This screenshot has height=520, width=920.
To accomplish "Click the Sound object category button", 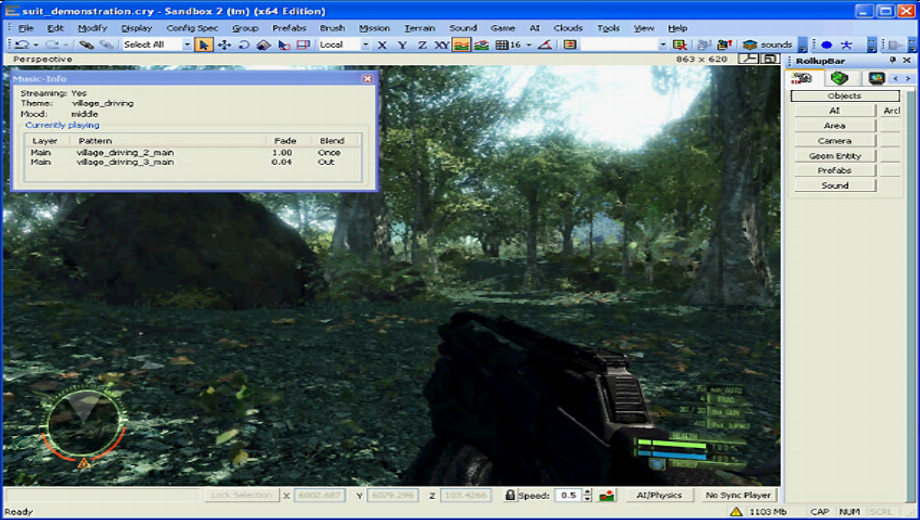I will (835, 185).
